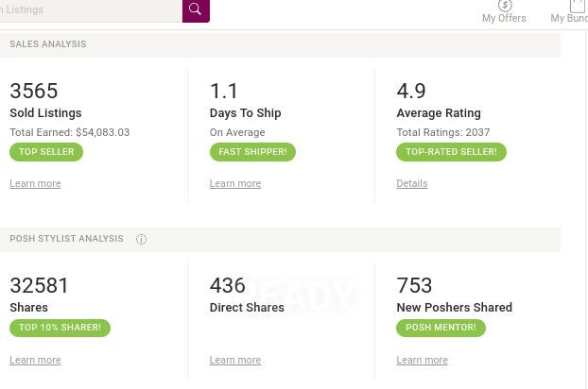Open Learn more under Shares
The height and width of the screenshot is (389, 588).
pos(35,361)
